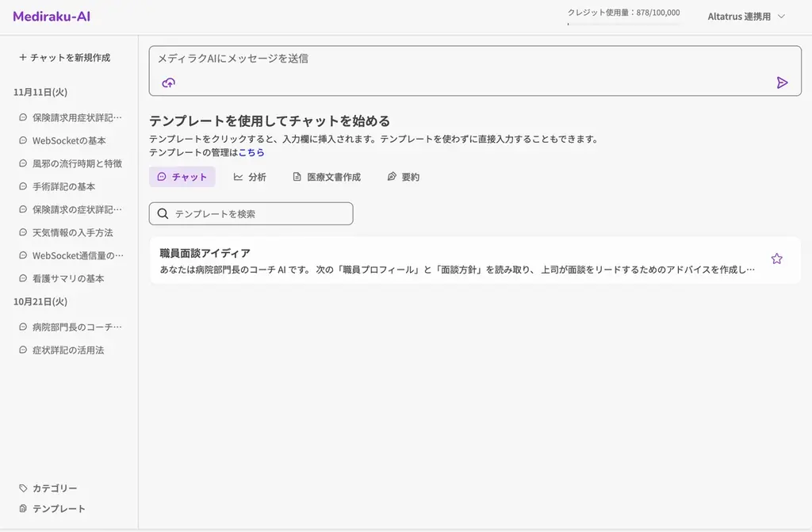The image size is (812, 532).
Task: Click the pen icon on 要約 tab
Action: click(390, 177)
